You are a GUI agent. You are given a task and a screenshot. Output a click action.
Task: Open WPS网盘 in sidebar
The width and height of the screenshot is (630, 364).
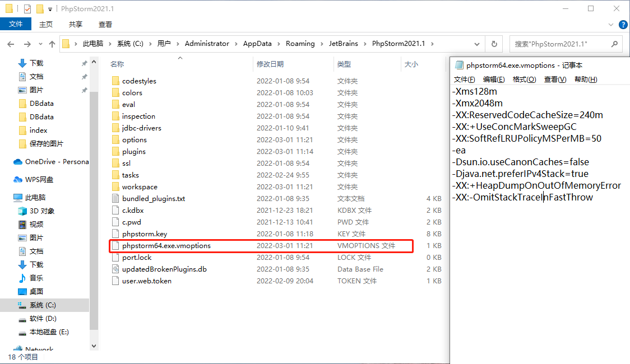39,180
